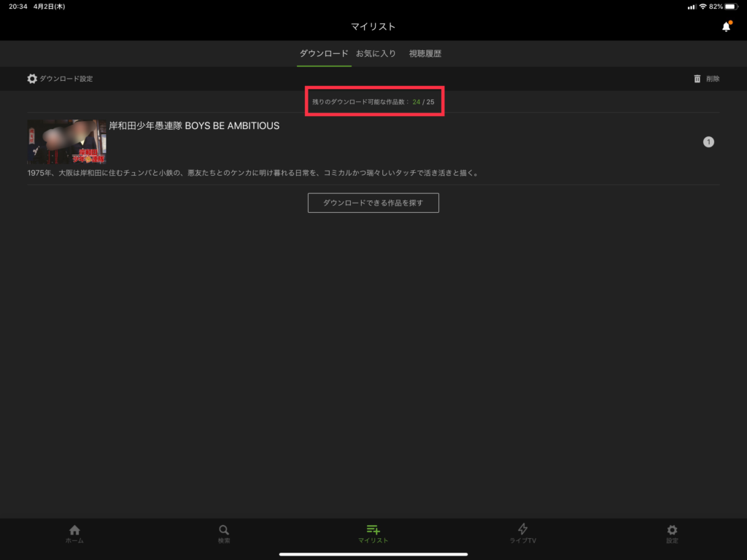Open Live TV lightning icon
747x560 pixels.
[x=522, y=529]
